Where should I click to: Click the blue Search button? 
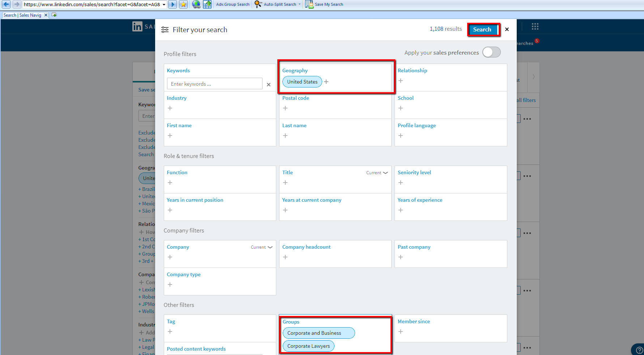click(x=482, y=30)
